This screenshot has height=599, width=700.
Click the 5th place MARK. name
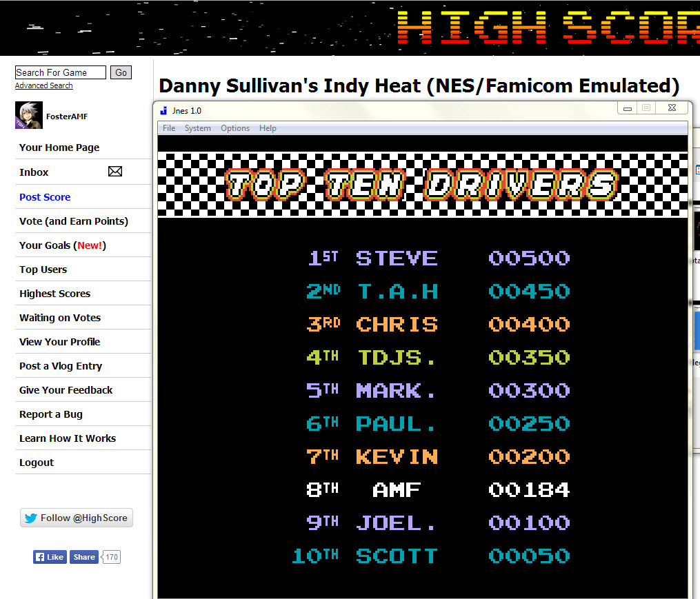pos(397,390)
